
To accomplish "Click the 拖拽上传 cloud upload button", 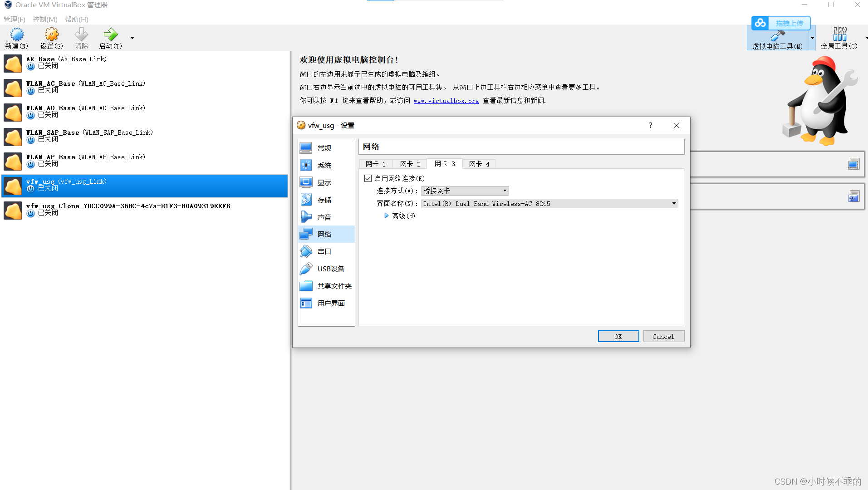I will pyautogui.click(x=781, y=23).
